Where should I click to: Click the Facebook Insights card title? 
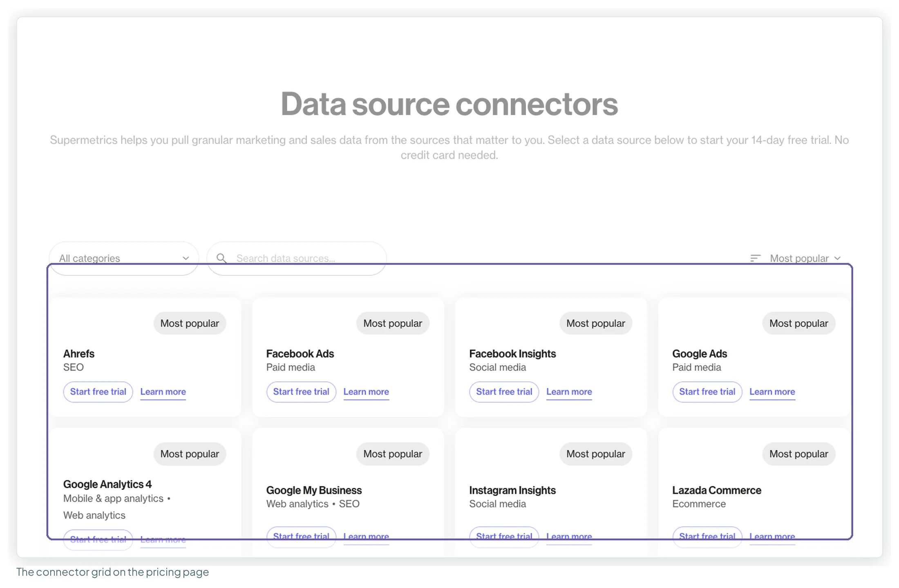pos(512,354)
